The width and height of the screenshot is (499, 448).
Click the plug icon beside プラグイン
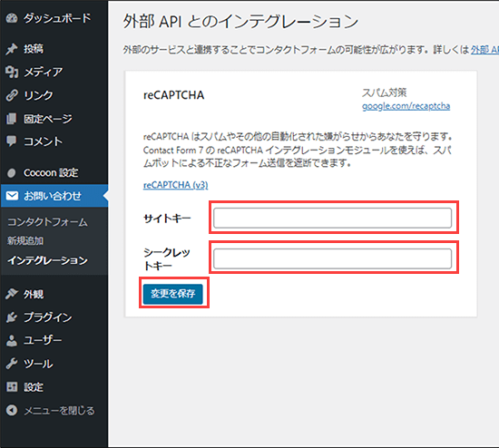12,317
